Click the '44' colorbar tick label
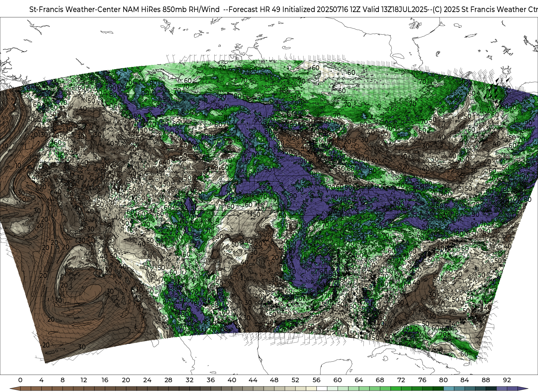The width and height of the screenshot is (538, 392). coord(253,380)
